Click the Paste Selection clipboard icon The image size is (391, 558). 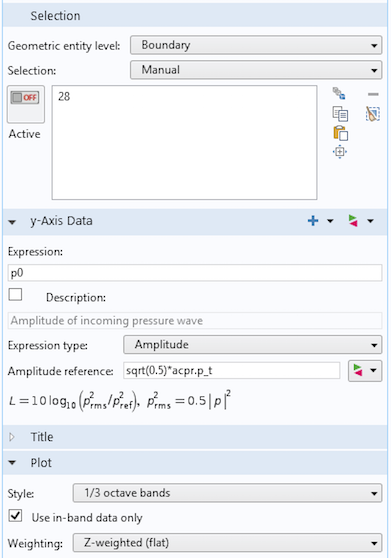[x=340, y=134]
